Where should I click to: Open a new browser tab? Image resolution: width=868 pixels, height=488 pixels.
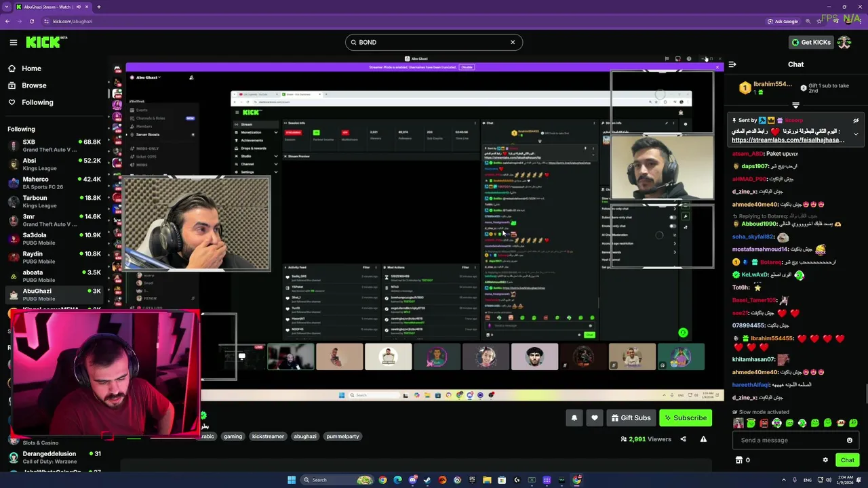[98, 7]
